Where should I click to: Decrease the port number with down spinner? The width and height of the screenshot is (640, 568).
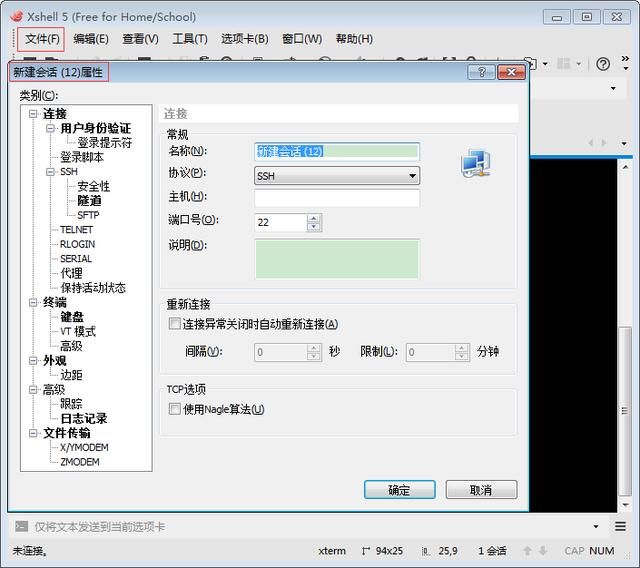coord(313,227)
